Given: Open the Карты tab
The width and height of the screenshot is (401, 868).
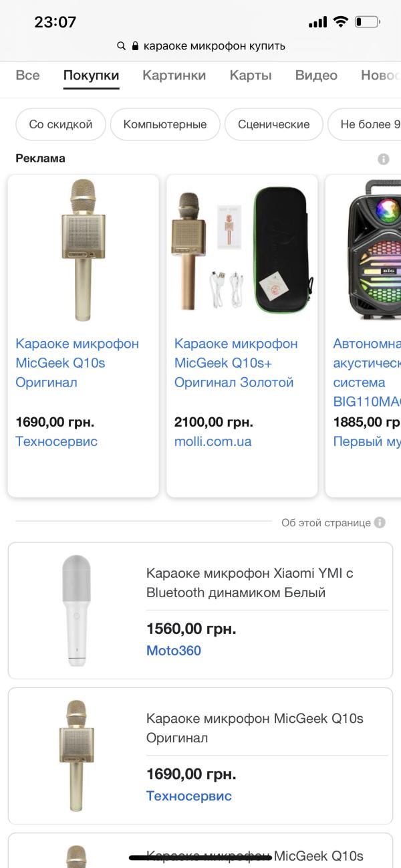Looking at the screenshot, I should coord(251,76).
